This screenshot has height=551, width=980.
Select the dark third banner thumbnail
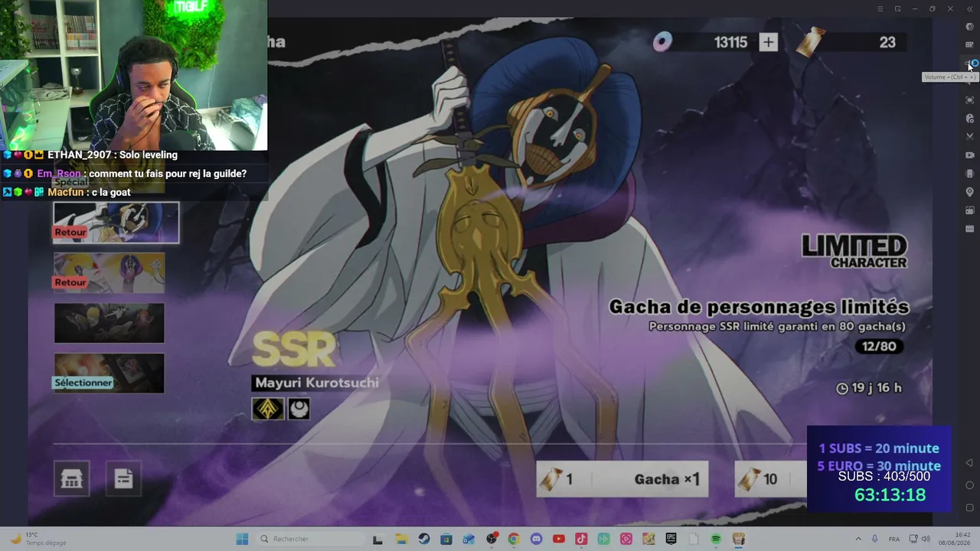(109, 323)
